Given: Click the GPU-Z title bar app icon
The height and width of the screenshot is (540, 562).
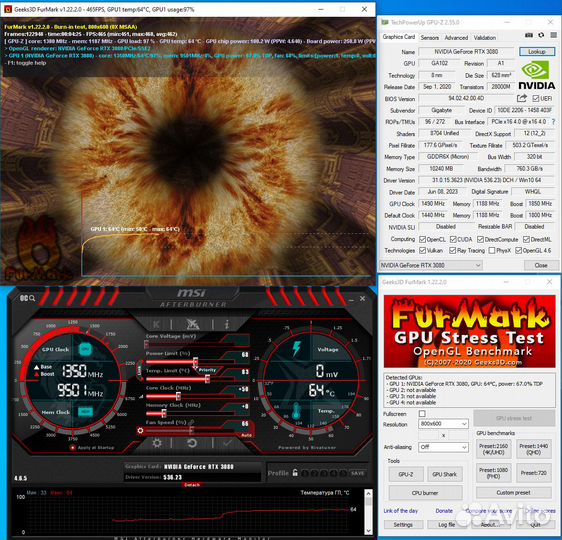Looking at the screenshot, I should (385, 22).
